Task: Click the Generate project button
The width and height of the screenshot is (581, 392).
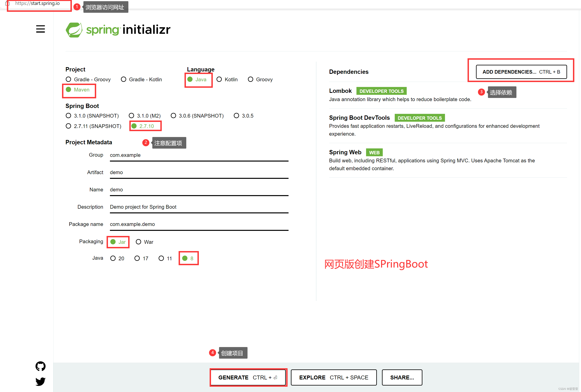Action: pos(248,377)
